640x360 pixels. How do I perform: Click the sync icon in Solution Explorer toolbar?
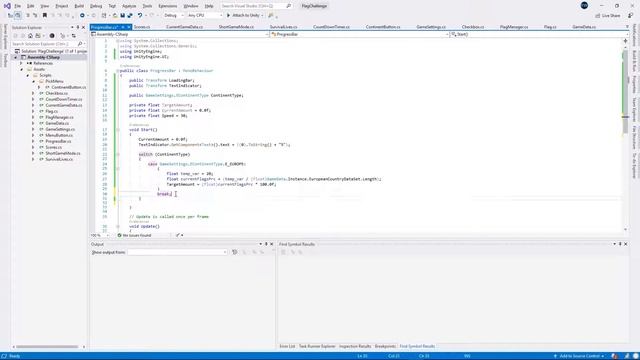click(74, 36)
